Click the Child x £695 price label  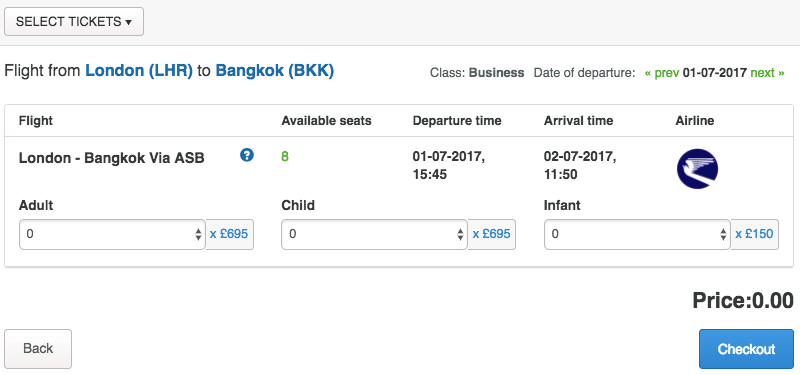[491, 234]
